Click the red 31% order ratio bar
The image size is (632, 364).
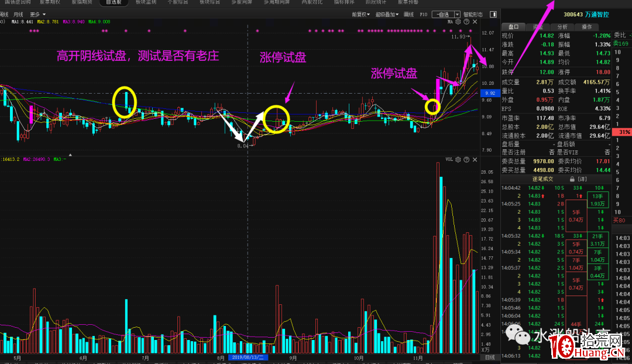point(623,132)
